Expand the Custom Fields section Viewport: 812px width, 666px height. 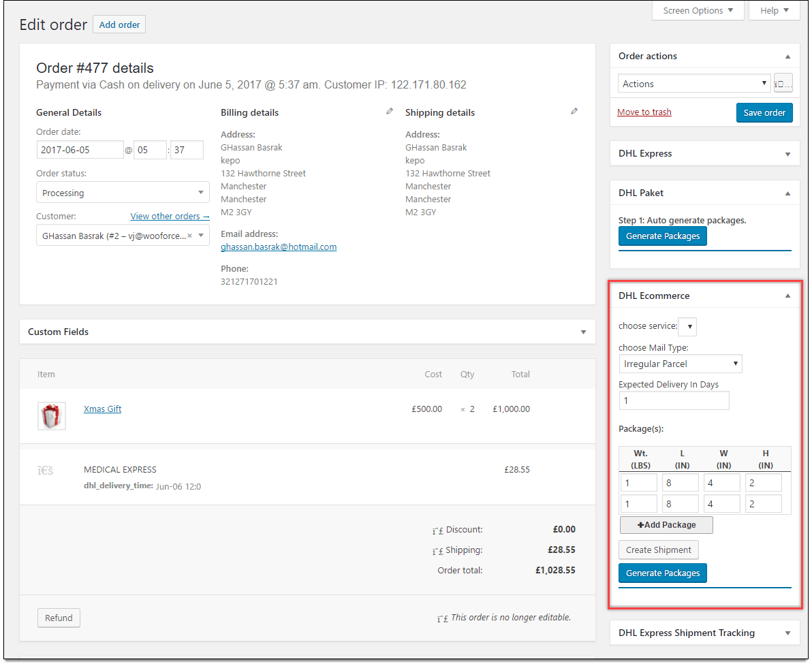tap(583, 332)
